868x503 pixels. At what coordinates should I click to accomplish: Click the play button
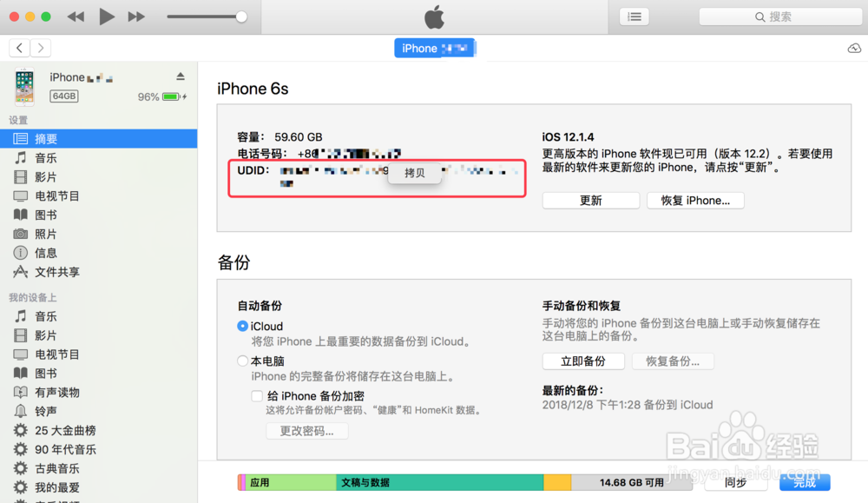pyautogui.click(x=106, y=17)
